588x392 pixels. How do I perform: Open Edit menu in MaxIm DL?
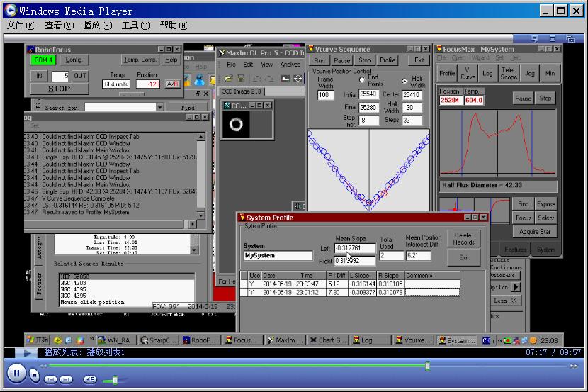point(248,65)
